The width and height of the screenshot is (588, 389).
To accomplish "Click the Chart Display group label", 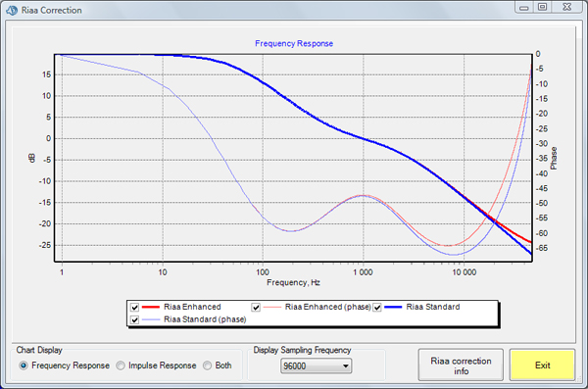I will tap(39, 350).
